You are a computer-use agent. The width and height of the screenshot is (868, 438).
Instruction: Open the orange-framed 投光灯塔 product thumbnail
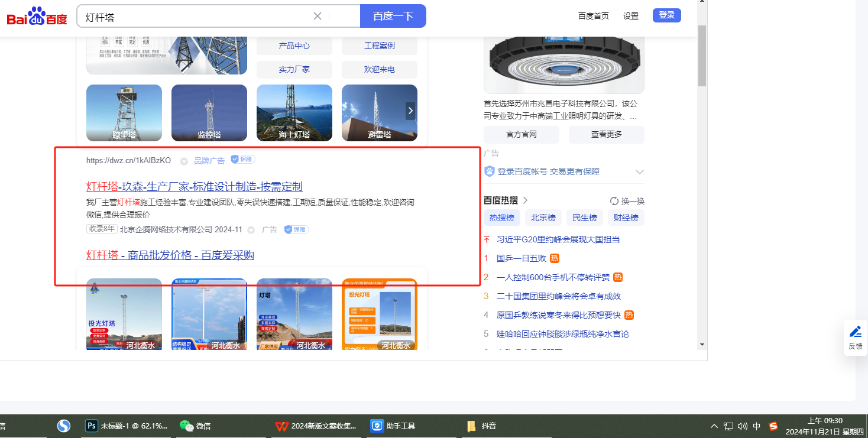[380, 314]
